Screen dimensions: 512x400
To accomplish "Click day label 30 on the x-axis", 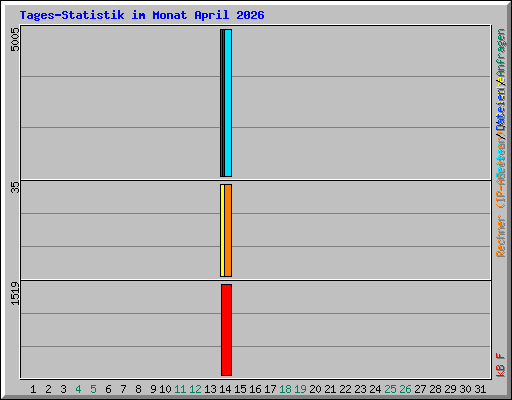I will click(465, 389).
